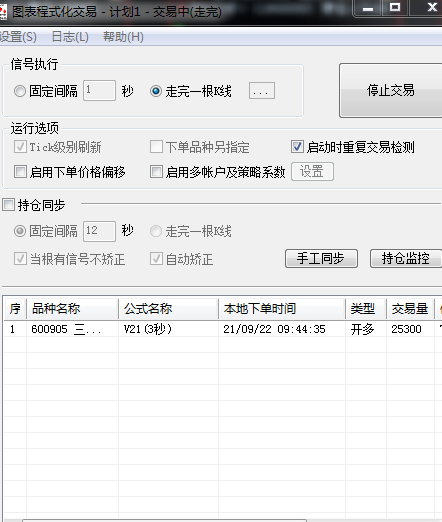Click the 停止交易 button
This screenshot has height=522, width=442.
coord(391,90)
